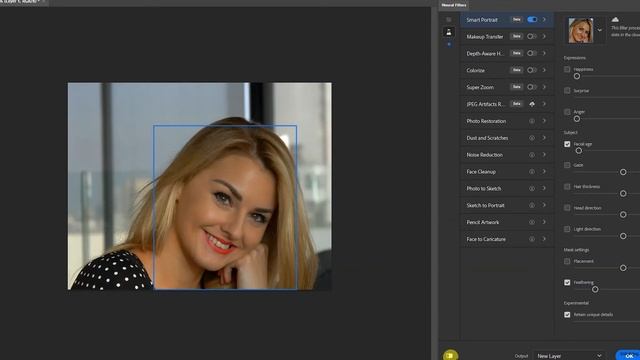Viewport: 640px width, 360px height.
Task: Check the Gaze checkbox
Action: pyautogui.click(x=567, y=165)
